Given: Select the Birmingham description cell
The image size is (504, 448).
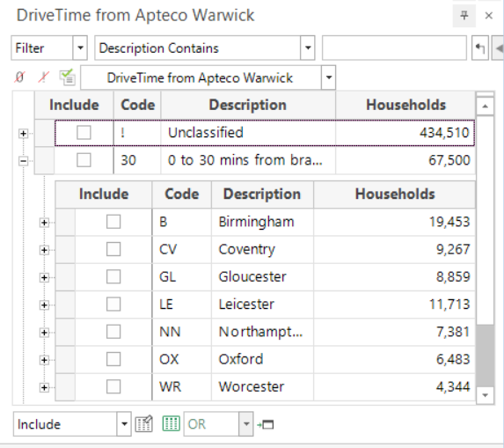Looking at the screenshot, I should [262, 222].
